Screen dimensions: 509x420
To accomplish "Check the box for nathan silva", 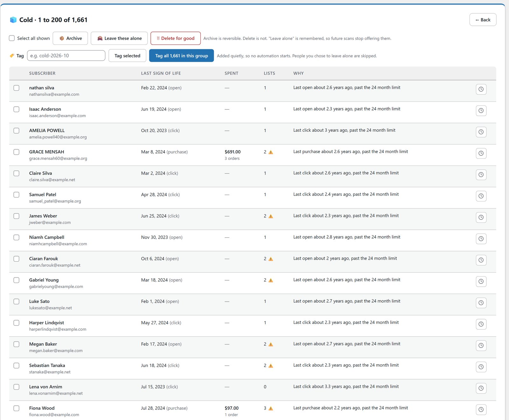I will 17,88.
